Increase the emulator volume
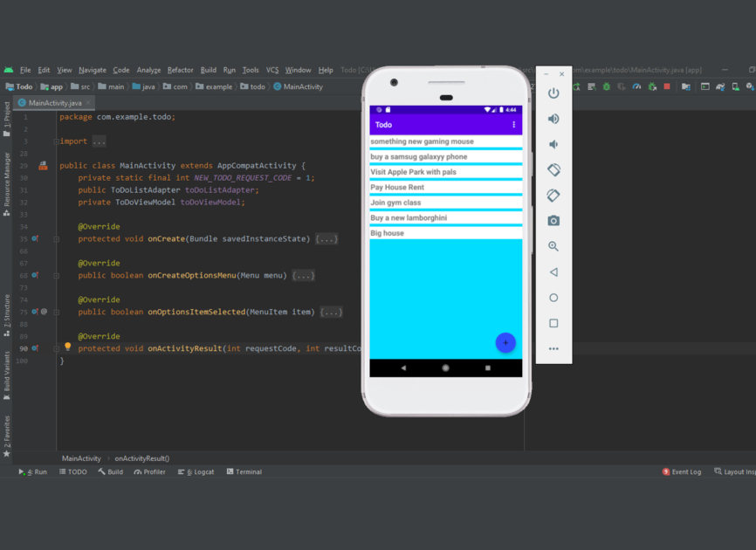 click(x=553, y=118)
